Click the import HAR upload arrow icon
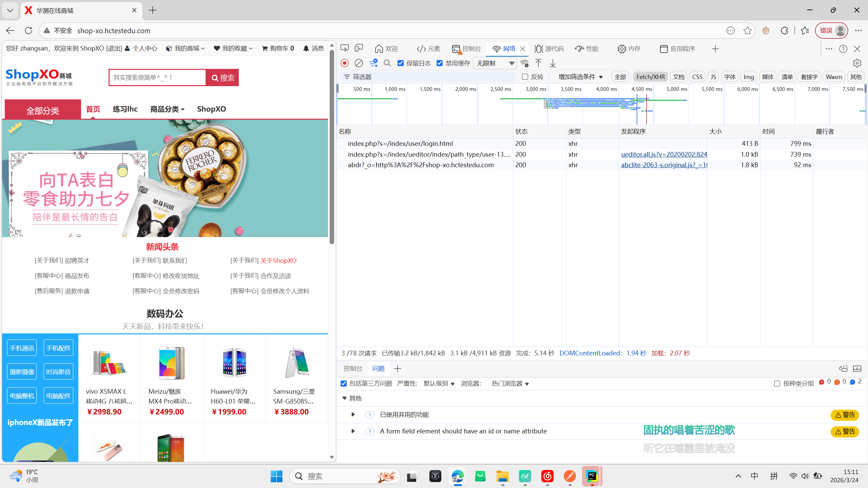This screenshot has width=868, height=488. (538, 63)
